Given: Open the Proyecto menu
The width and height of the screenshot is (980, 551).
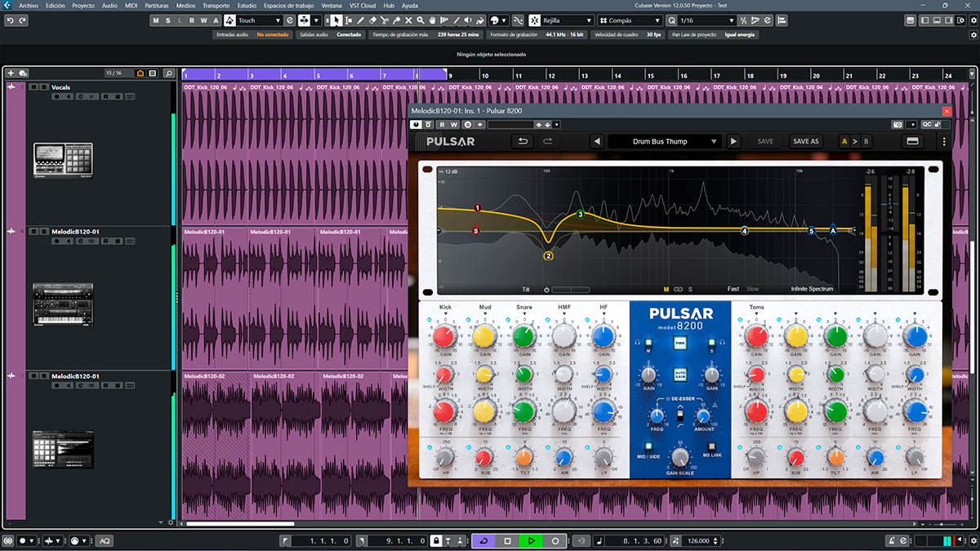Looking at the screenshot, I should (x=82, y=5).
